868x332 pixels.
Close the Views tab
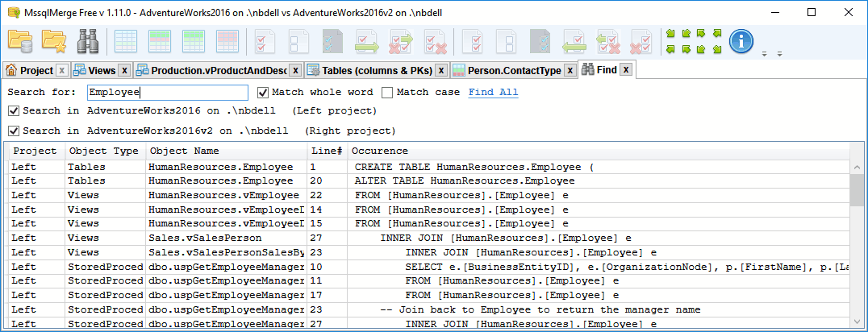coord(125,70)
